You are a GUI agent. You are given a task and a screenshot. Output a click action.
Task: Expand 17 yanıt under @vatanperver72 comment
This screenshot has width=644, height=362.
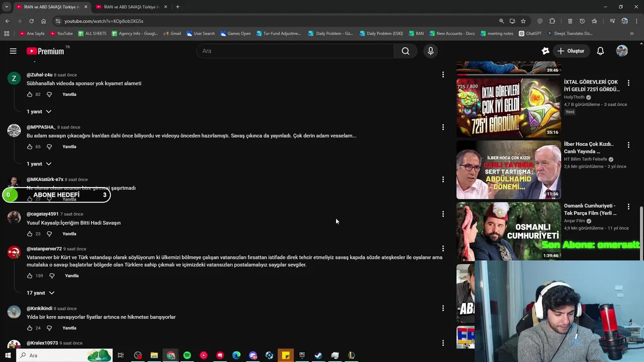(41, 293)
